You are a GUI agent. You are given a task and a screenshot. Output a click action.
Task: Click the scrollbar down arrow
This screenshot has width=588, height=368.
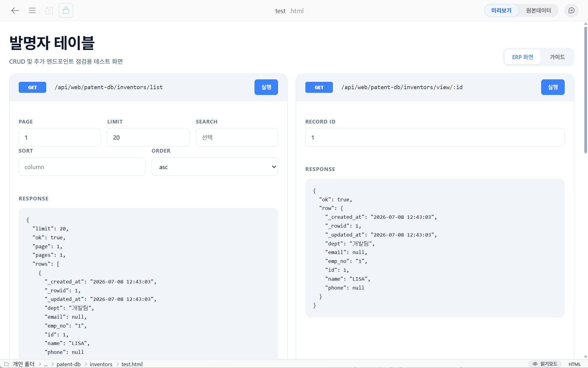pos(586,357)
